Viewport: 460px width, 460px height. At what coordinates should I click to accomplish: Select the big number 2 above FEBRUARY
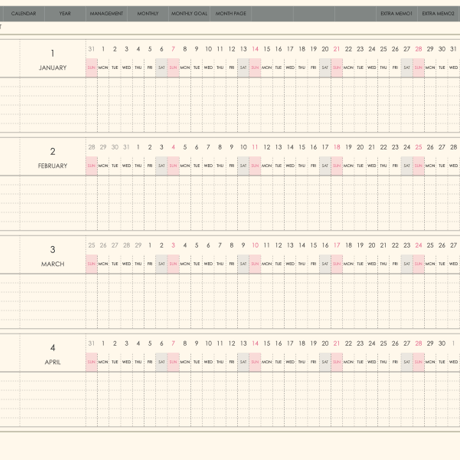[x=53, y=152]
